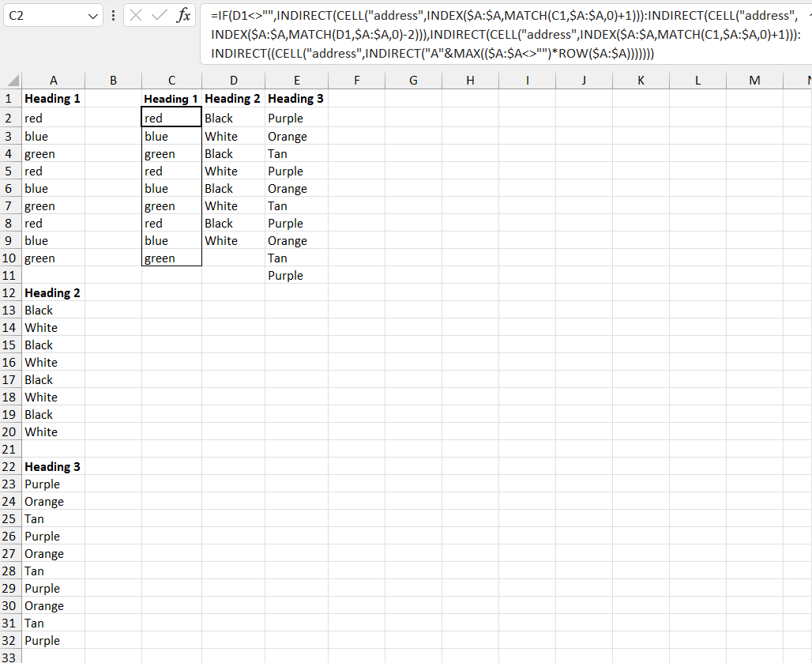
Task: Click inside the formula bar text
Action: [x=505, y=35]
